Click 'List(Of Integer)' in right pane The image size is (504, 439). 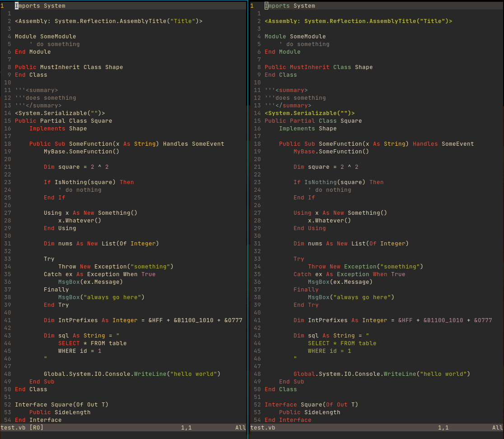click(380, 244)
